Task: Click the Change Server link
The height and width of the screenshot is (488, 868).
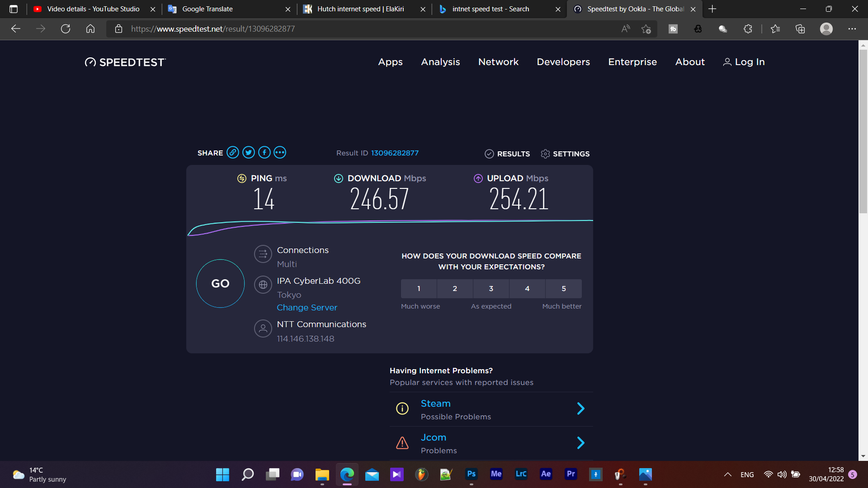Action: [307, 308]
